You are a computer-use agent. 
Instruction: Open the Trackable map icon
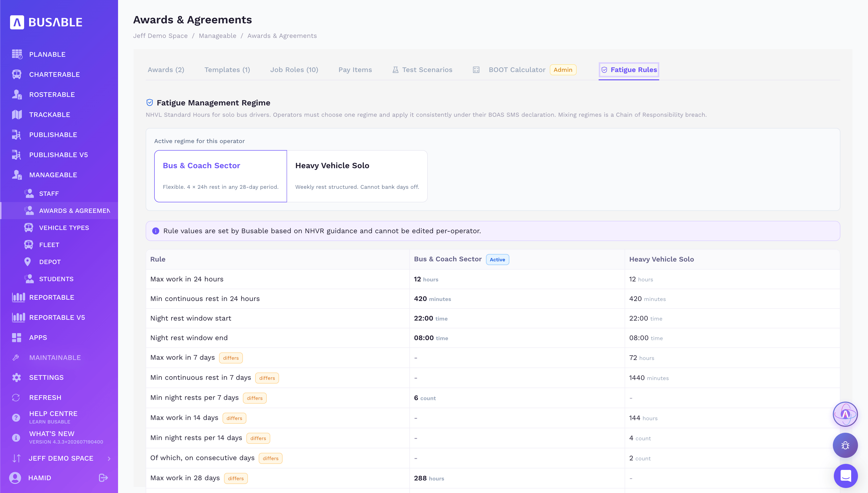pyautogui.click(x=17, y=114)
